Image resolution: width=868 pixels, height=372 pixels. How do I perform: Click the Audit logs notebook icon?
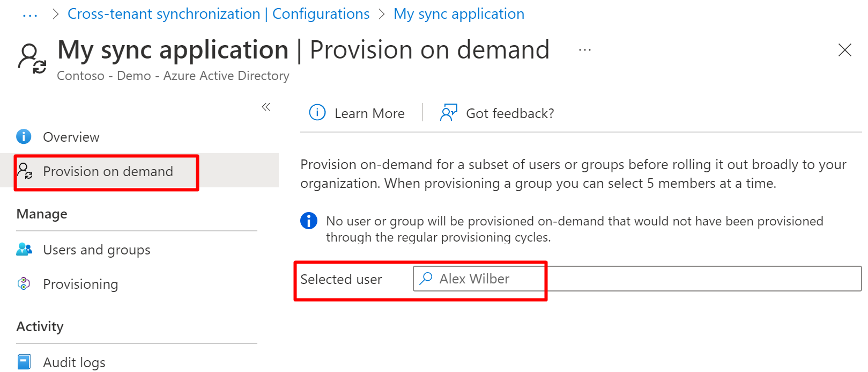coord(24,362)
